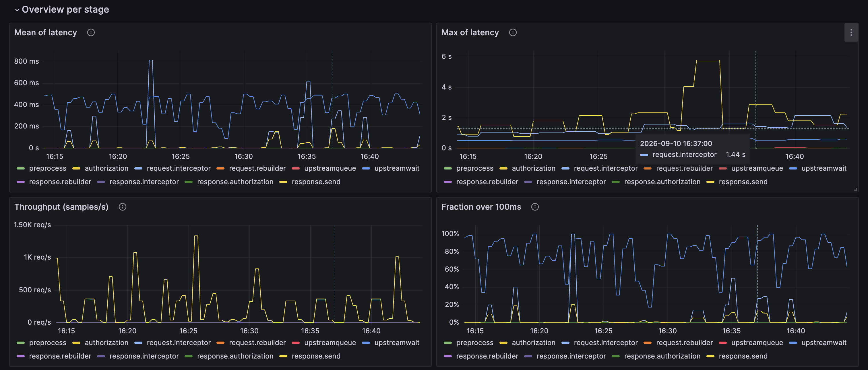Toggle response.send in Fraction over 100ms legend
This screenshot has height=370, width=868.
[x=743, y=356]
